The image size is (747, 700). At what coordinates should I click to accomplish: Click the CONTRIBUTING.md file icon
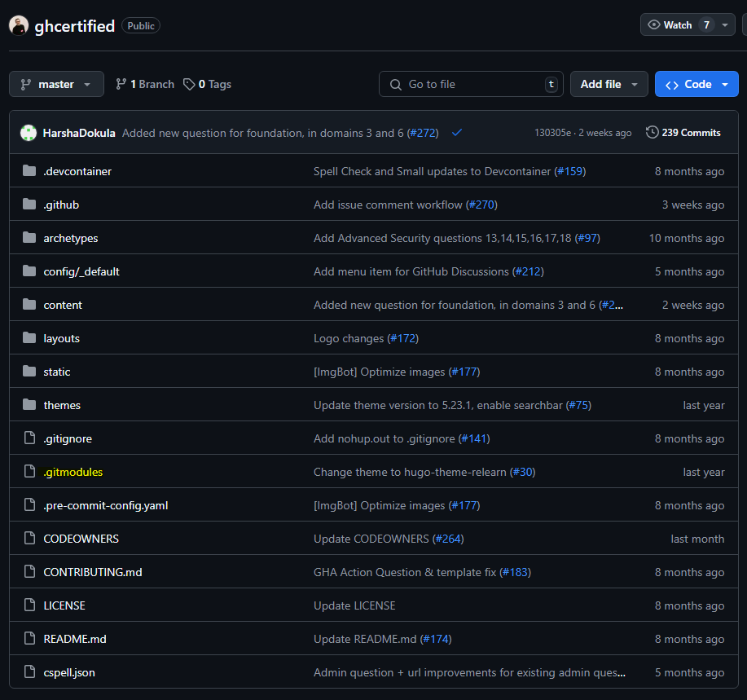click(29, 571)
